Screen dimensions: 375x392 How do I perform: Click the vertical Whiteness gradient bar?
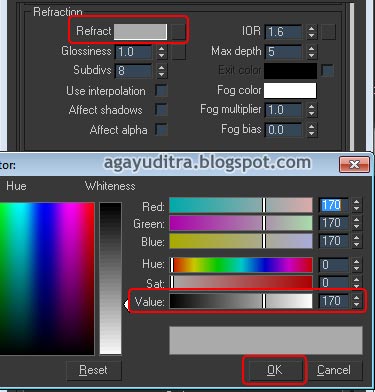point(110,278)
